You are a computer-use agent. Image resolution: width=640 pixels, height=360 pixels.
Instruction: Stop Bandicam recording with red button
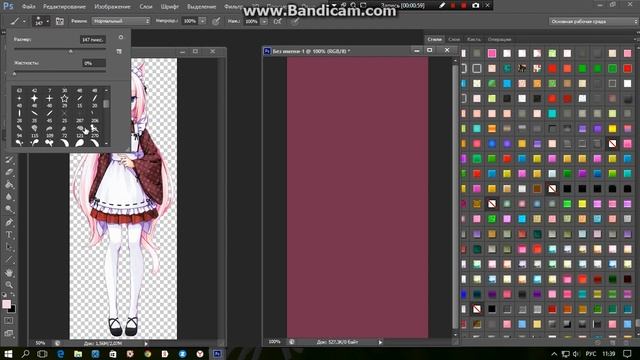[x=464, y=5]
